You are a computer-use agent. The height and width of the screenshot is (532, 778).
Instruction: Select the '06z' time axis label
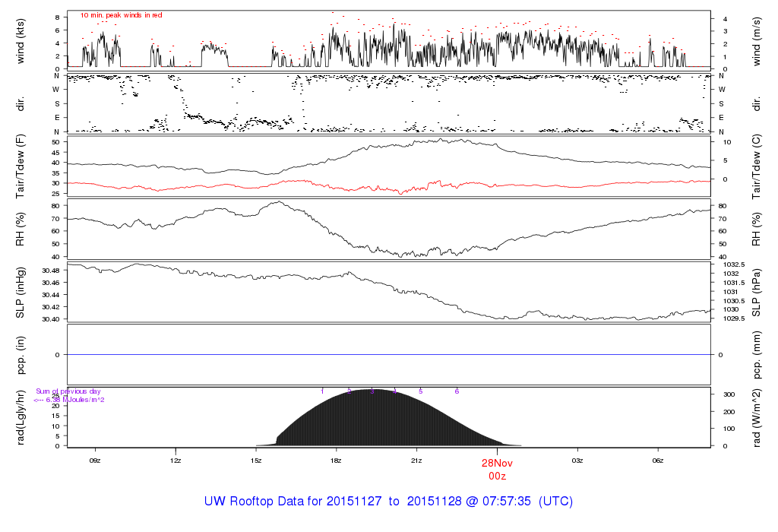(x=658, y=461)
